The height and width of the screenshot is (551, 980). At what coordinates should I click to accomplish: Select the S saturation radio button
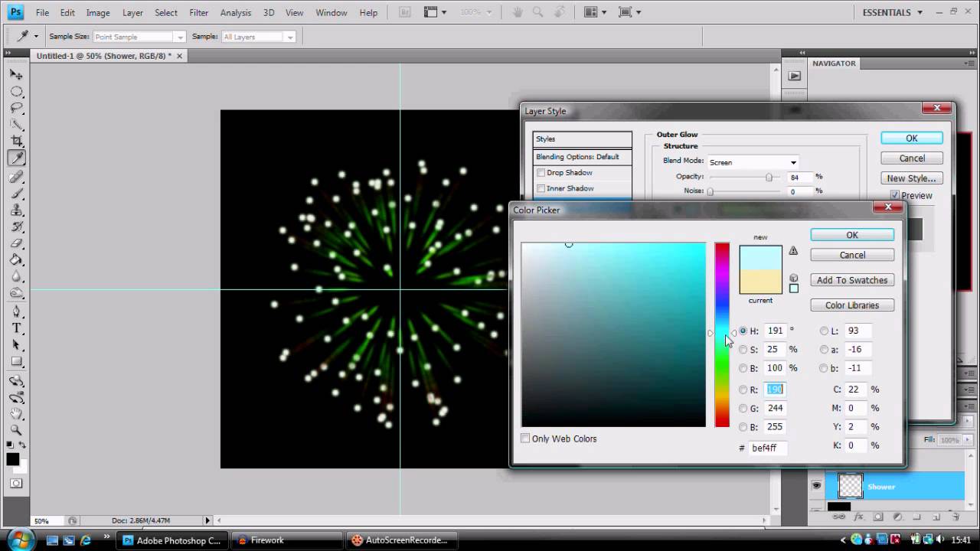tap(743, 350)
